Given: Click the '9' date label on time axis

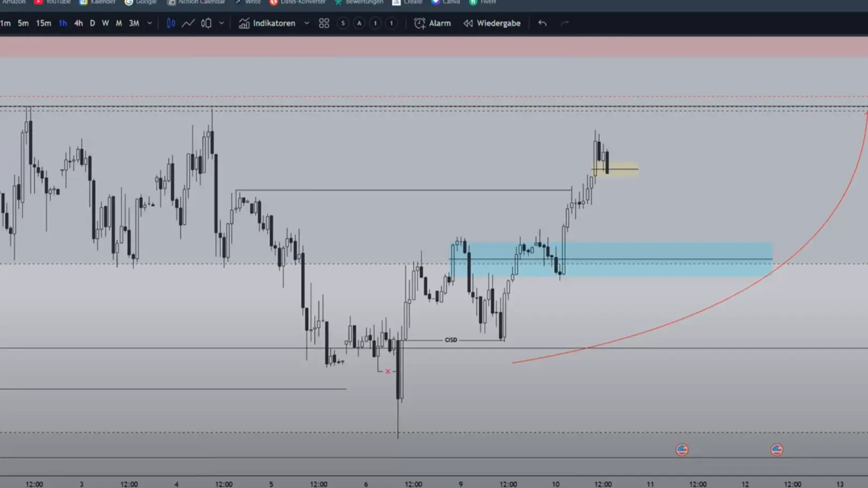Looking at the screenshot, I should point(460,484).
